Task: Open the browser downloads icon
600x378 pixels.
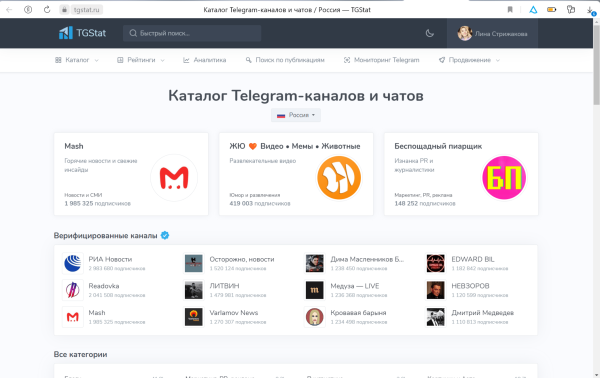Action: [x=591, y=10]
